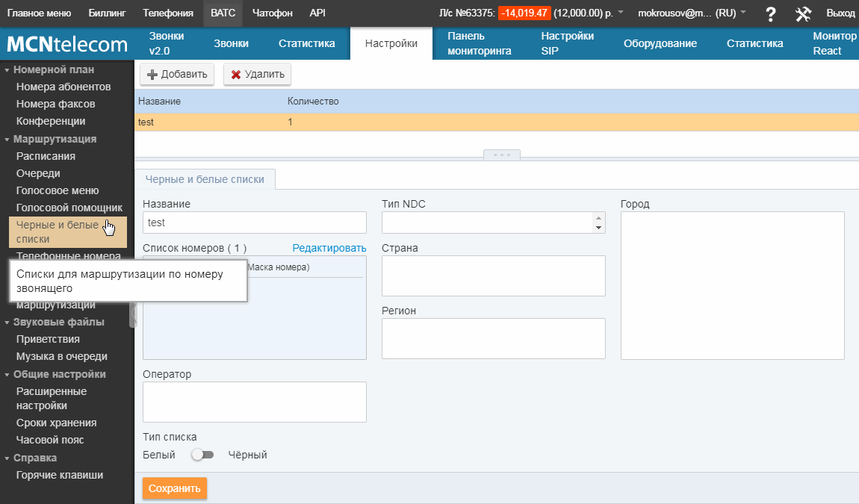Click the Название text field
The width and height of the screenshot is (859, 504).
[x=254, y=223]
